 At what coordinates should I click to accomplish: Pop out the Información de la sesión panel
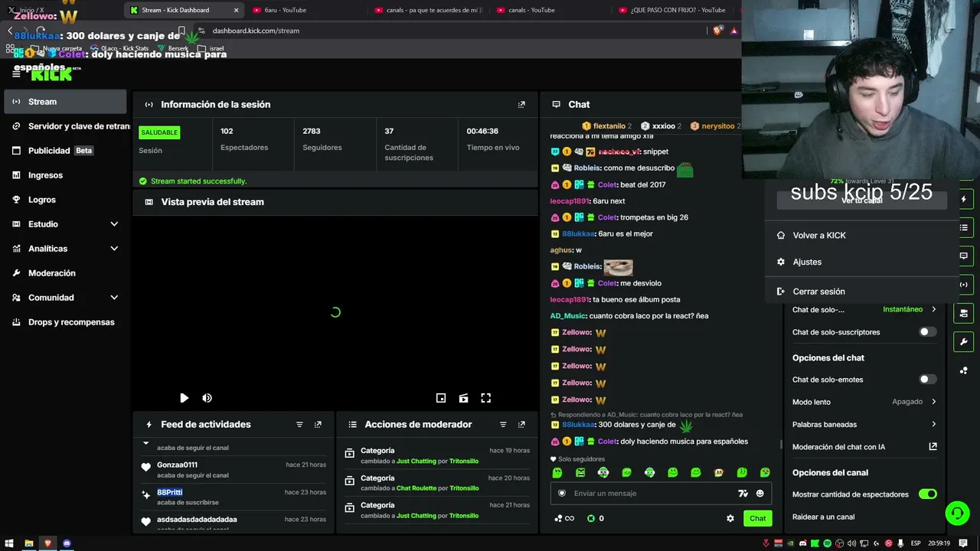pos(521,105)
